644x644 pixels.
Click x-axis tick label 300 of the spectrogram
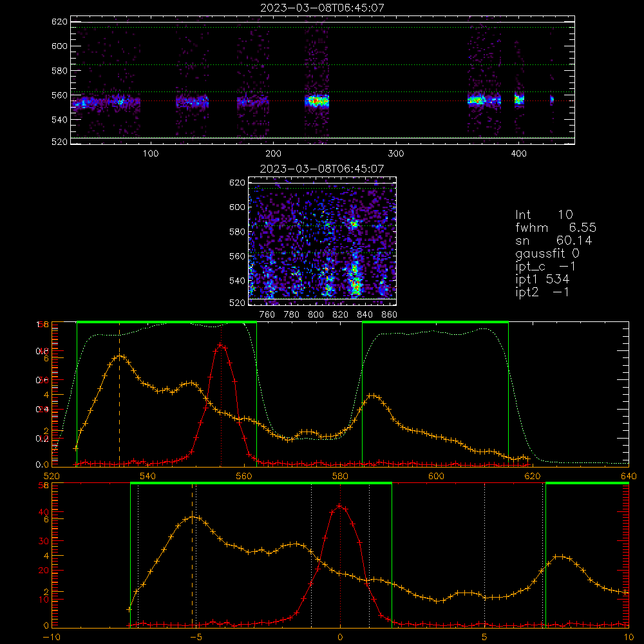396,154
